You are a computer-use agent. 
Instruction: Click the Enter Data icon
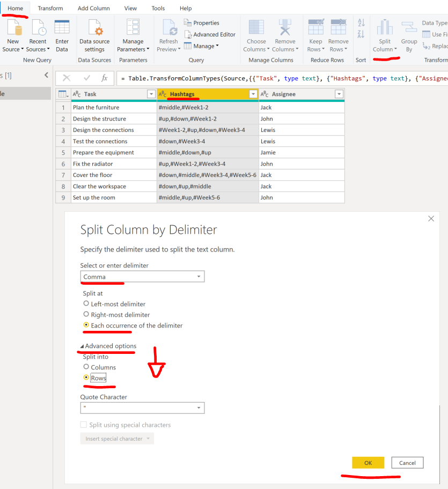[x=62, y=27]
